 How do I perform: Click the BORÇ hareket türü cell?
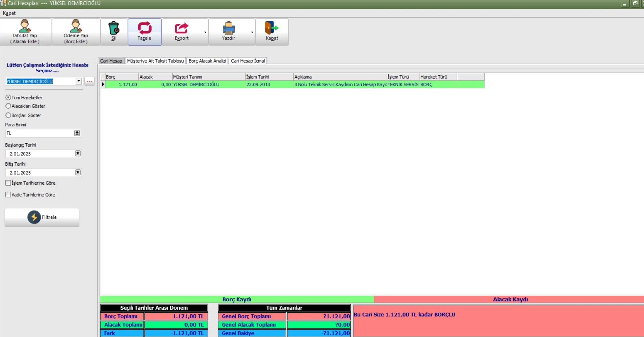[438, 85]
